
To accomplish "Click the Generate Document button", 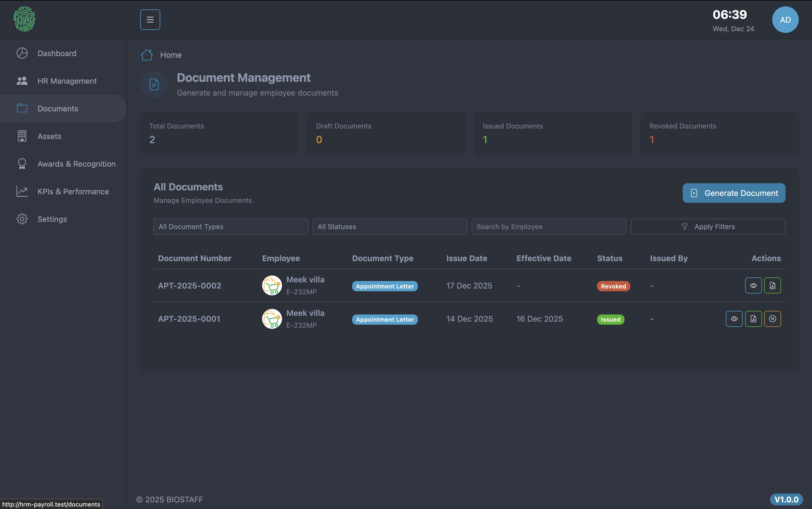I will coord(734,193).
